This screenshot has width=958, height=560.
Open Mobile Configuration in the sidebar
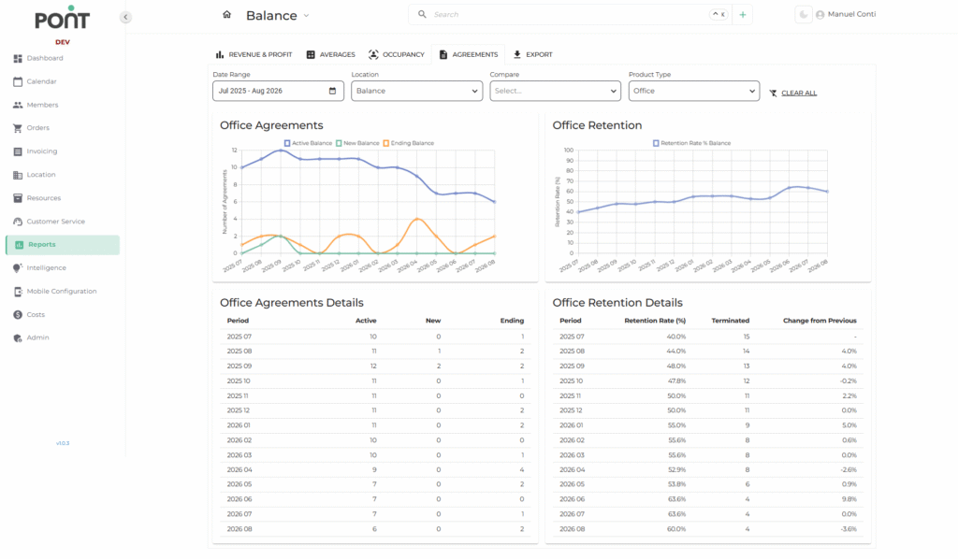click(x=61, y=292)
